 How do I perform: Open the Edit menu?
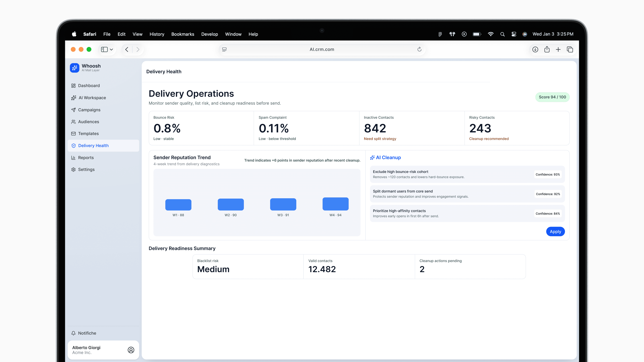coord(121,34)
